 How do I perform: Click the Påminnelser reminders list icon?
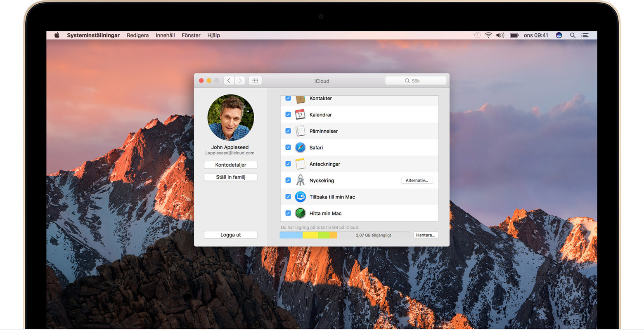pyautogui.click(x=300, y=131)
